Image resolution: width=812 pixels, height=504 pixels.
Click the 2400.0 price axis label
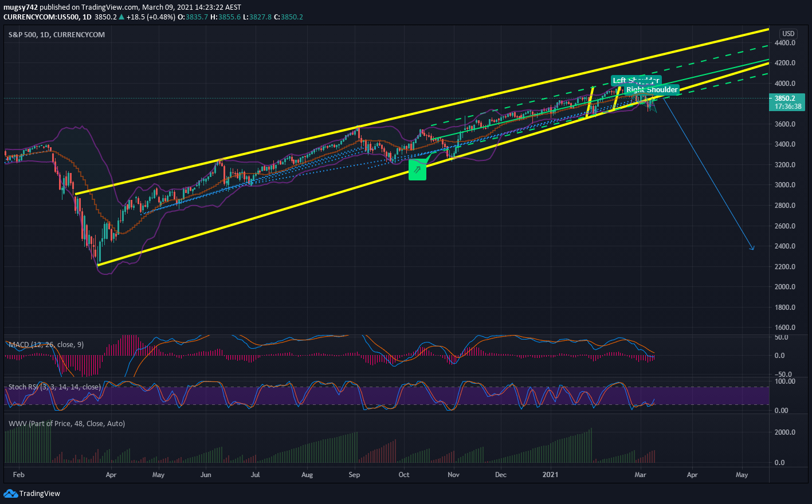point(784,246)
